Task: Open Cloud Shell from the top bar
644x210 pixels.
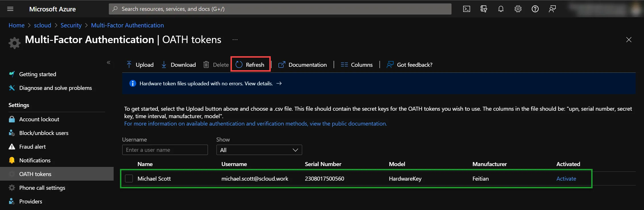Action: (467, 9)
